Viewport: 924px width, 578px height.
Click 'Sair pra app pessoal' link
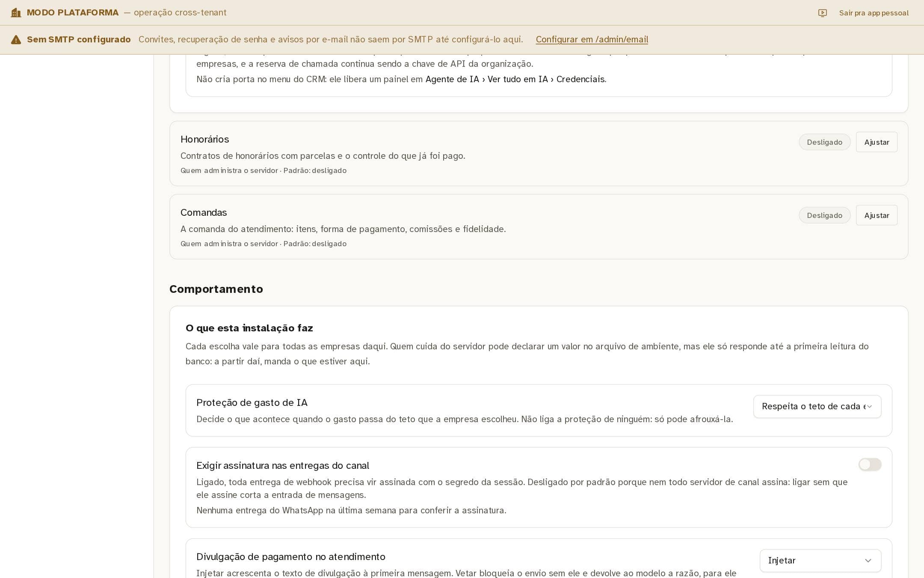click(874, 13)
